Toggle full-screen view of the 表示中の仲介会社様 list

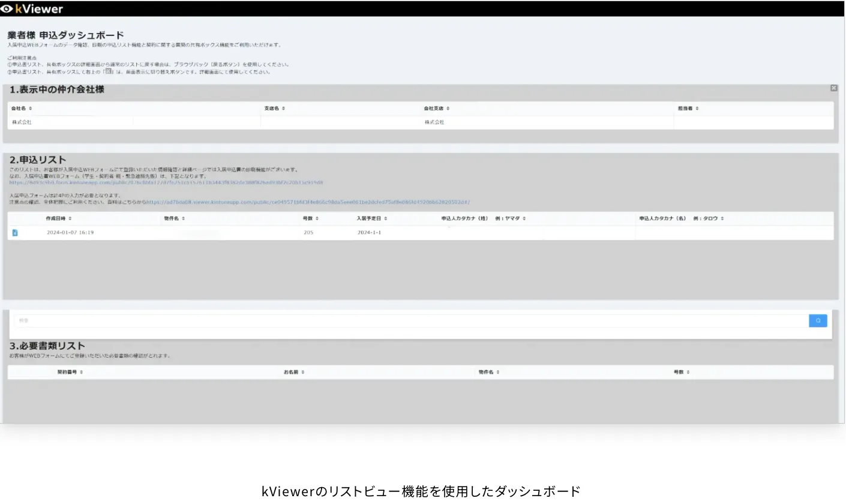[x=833, y=88]
